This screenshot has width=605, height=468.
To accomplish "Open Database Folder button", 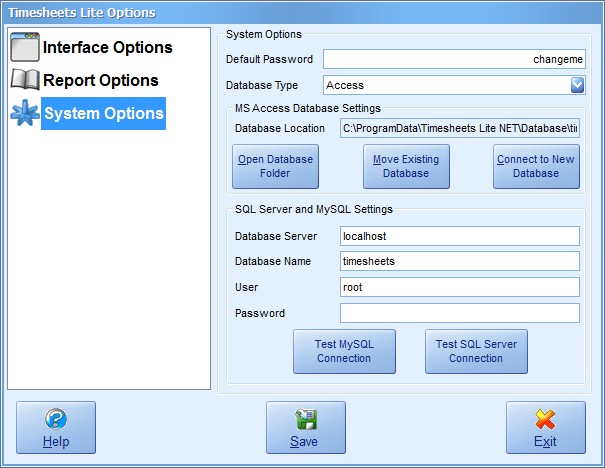I will pos(275,166).
